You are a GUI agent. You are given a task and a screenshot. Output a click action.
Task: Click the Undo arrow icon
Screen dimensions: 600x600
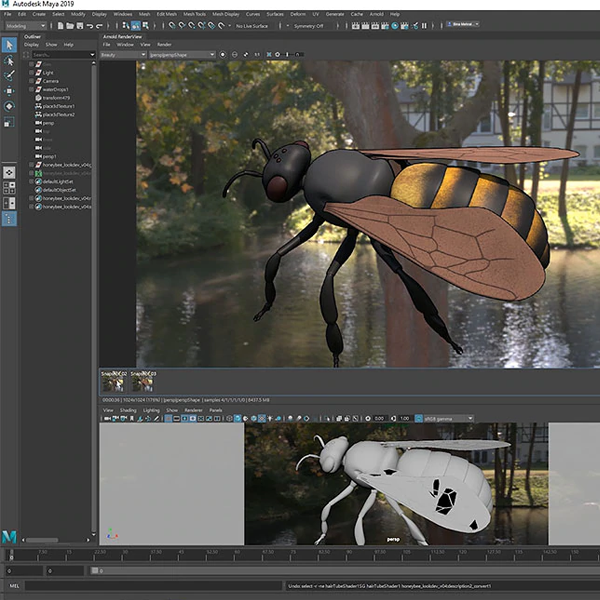click(90, 26)
